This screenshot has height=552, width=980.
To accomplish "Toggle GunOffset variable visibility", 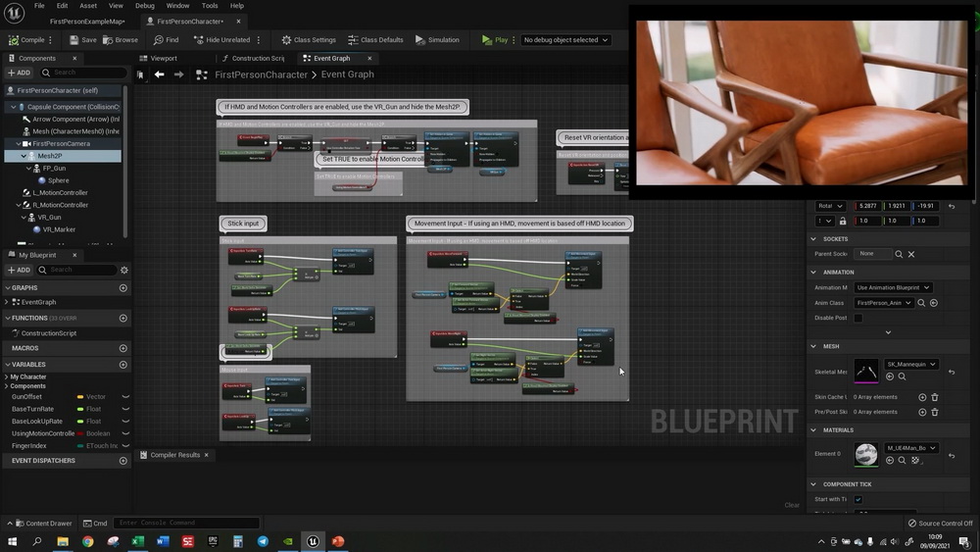I will (125, 397).
